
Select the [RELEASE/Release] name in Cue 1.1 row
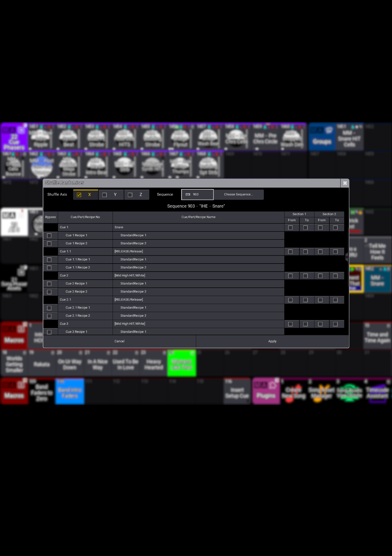pos(129,252)
